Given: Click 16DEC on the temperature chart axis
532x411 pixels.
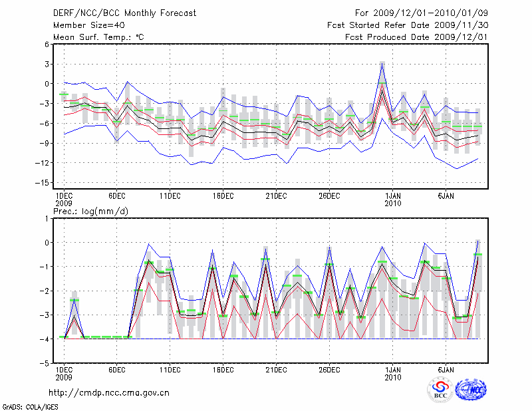Looking at the screenshot, I should pos(223,196).
